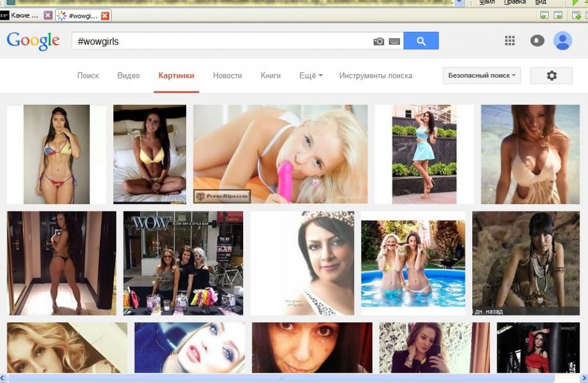Switch to the Новости tab
588x383 pixels.
(x=227, y=75)
